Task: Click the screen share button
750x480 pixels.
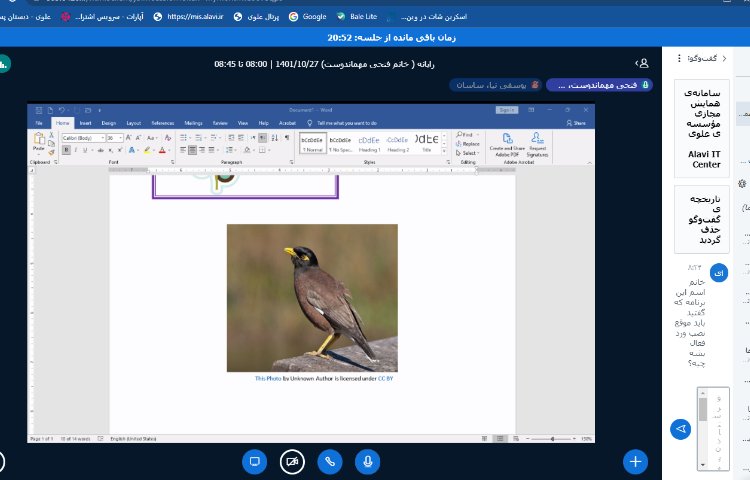Action: coord(254,461)
